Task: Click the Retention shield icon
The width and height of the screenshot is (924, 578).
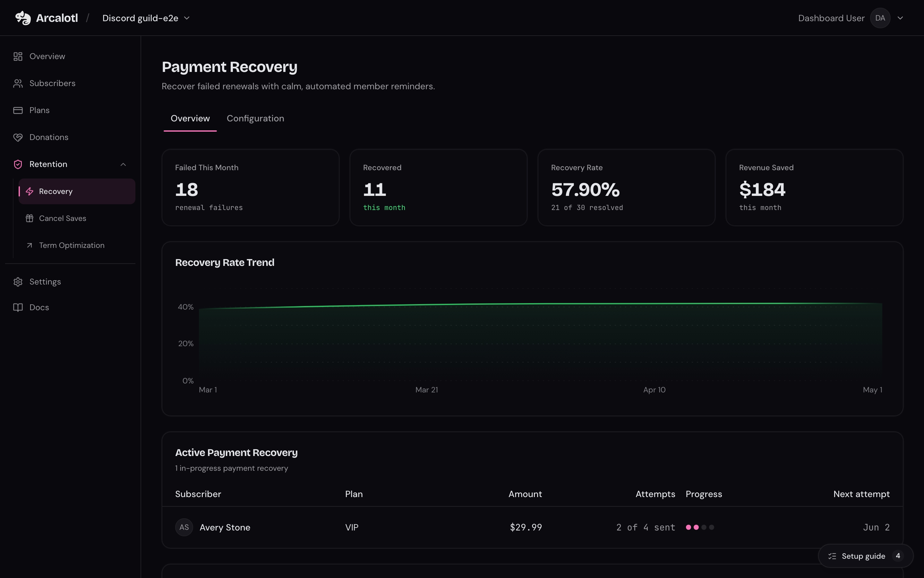Action: pos(18,164)
